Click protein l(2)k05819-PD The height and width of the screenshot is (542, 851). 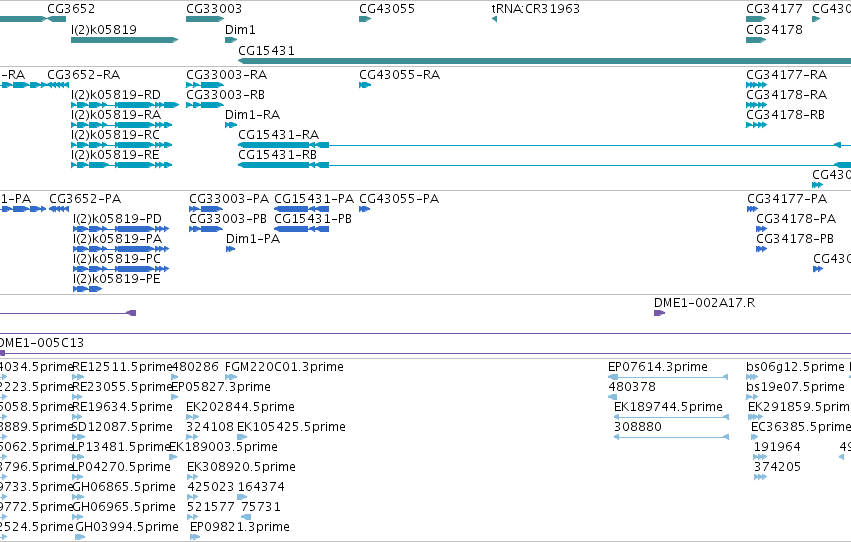point(117,219)
